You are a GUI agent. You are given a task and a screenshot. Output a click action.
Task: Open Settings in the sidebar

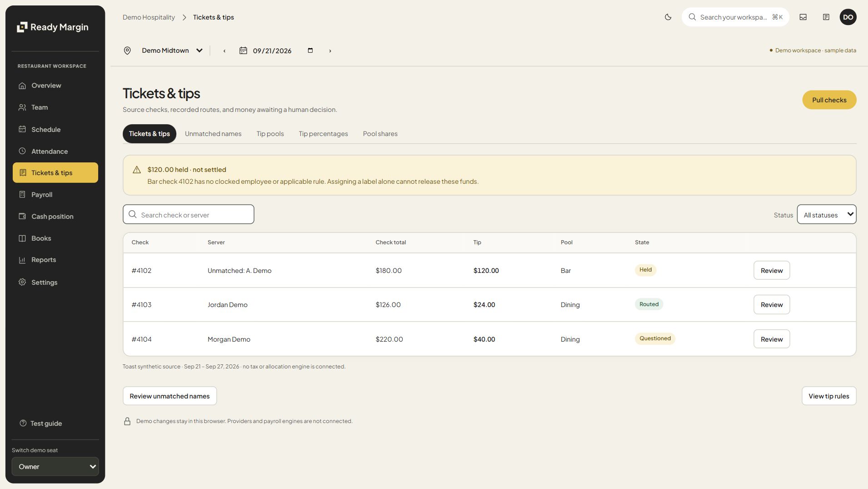(x=55, y=282)
